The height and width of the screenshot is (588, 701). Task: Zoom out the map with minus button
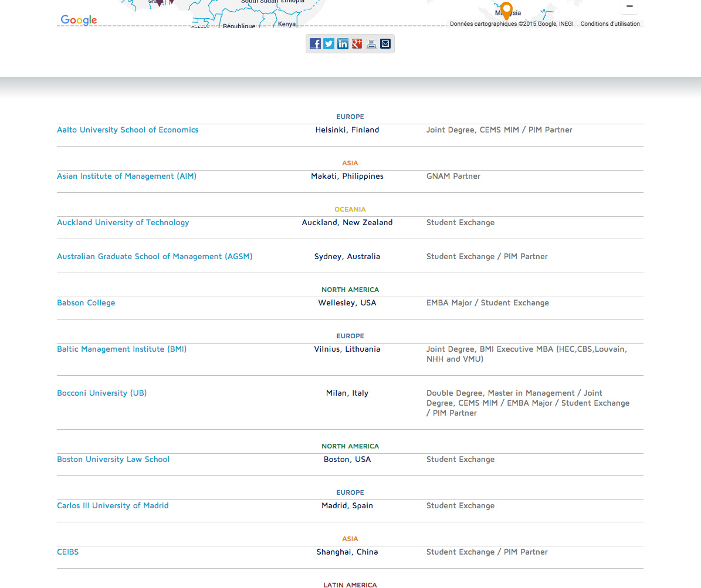(629, 6)
